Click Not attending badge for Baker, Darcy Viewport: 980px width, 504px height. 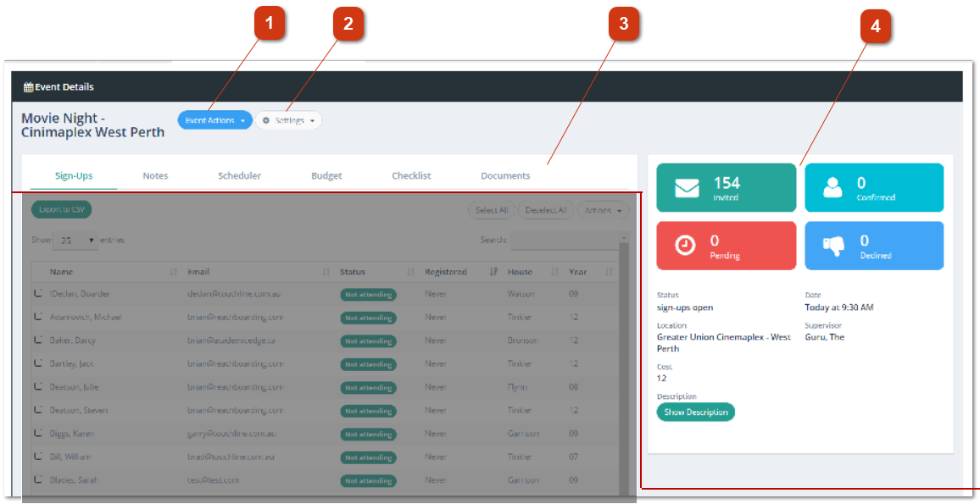(368, 341)
